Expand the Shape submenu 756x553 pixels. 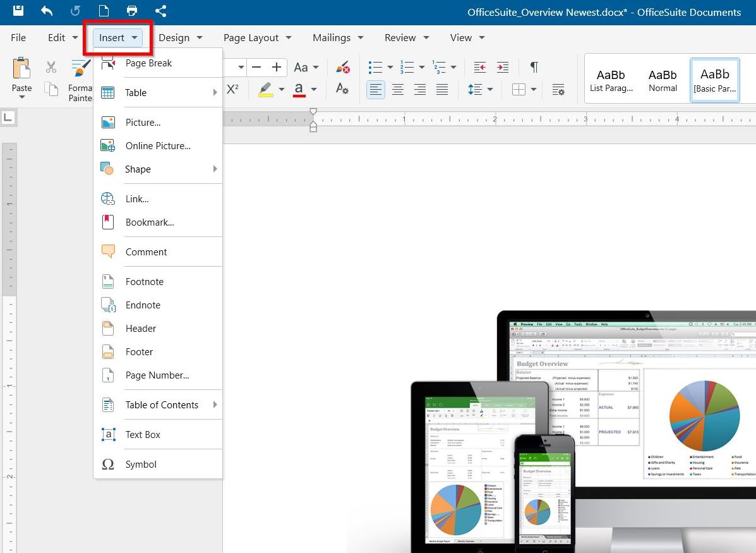pyautogui.click(x=158, y=169)
